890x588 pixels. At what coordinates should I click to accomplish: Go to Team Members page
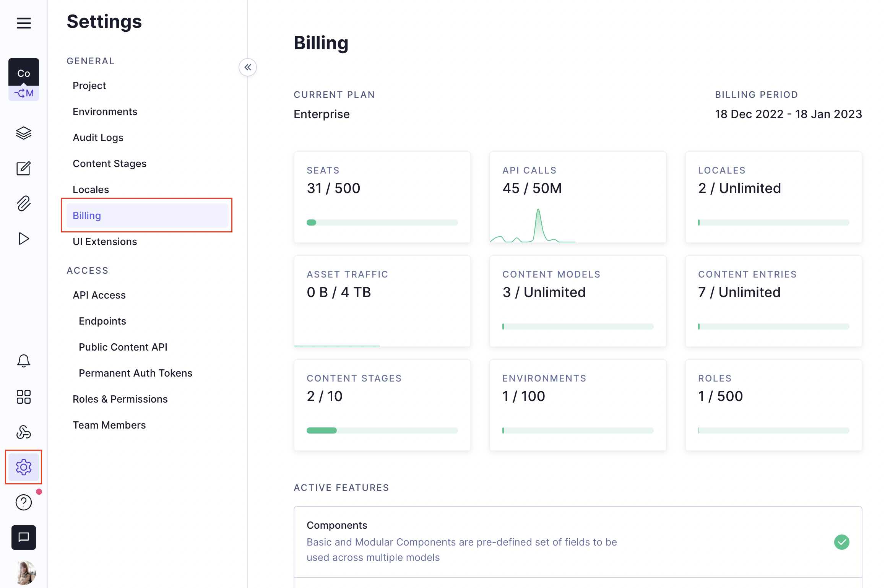[x=109, y=425]
